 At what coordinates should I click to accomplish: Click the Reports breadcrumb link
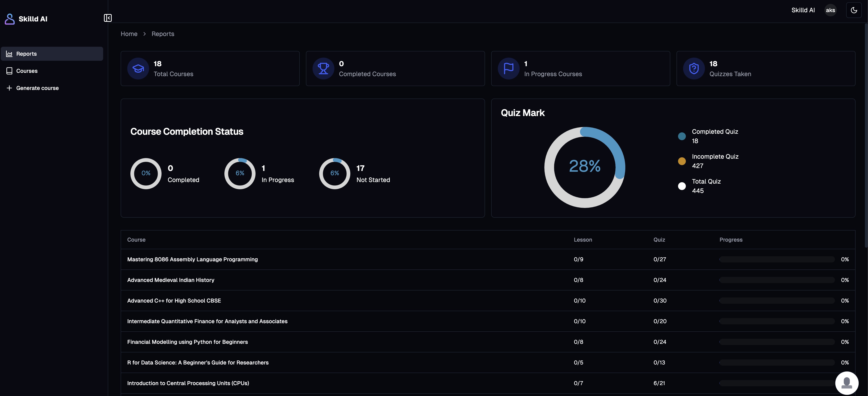click(163, 34)
